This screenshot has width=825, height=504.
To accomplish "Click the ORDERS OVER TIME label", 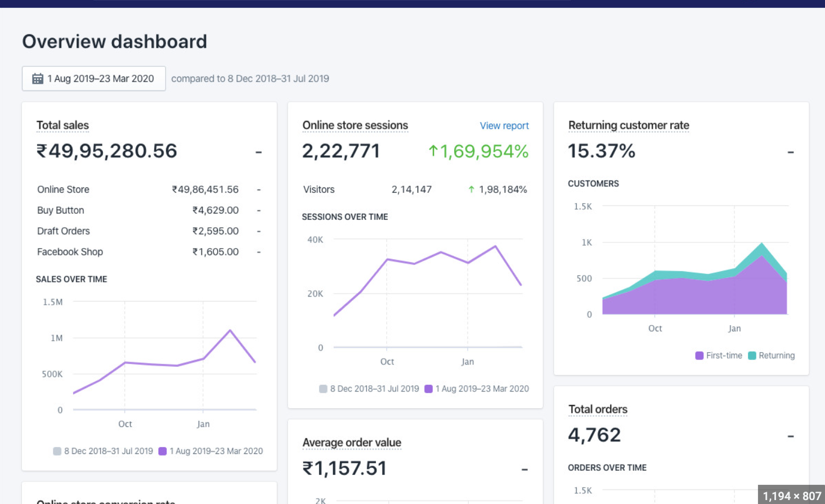I will coord(607,467).
